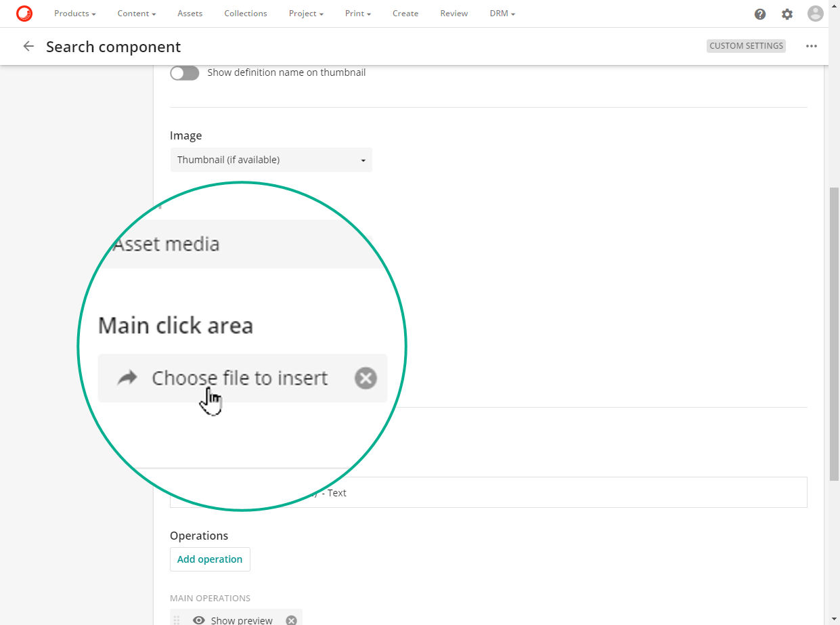Click the Add operation button
Image resolution: width=840 pixels, height=625 pixels.
coord(210,559)
